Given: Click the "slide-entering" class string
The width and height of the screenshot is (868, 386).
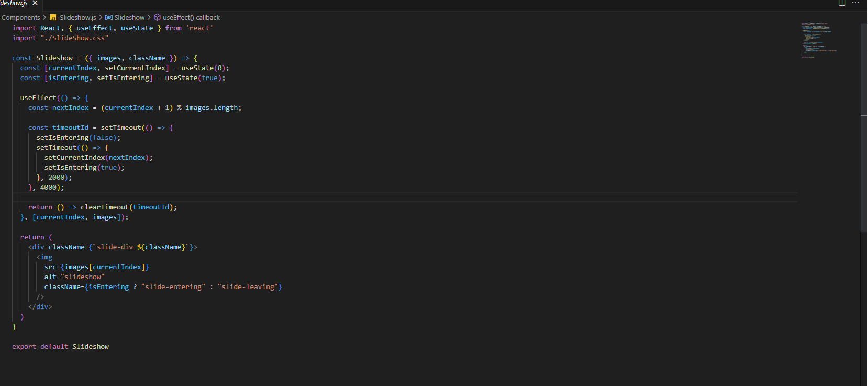Looking at the screenshot, I should tap(173, 287).
